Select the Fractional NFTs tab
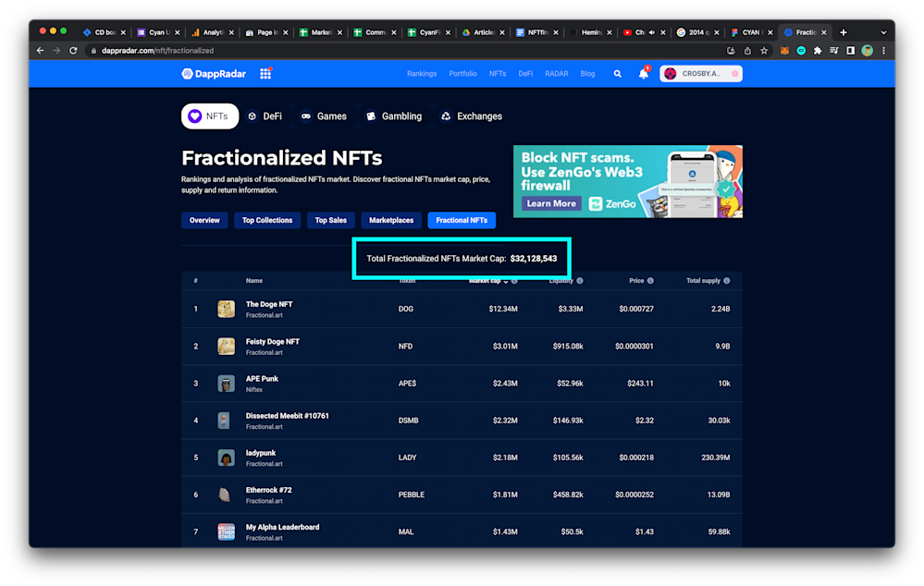Screen dimensions: 924x586 click(x=462, y=220)
